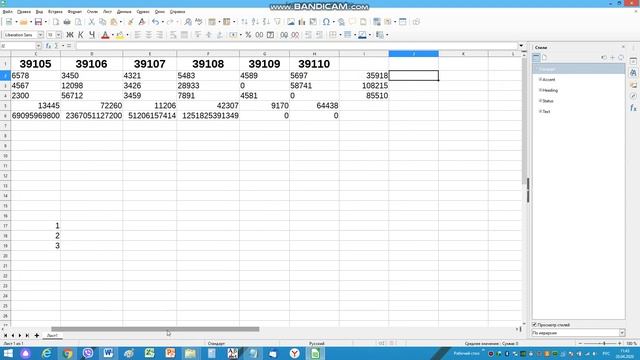This screenshot has width=640, height=360.
Task: Select header cell 39108
Action: click(208, 64)
